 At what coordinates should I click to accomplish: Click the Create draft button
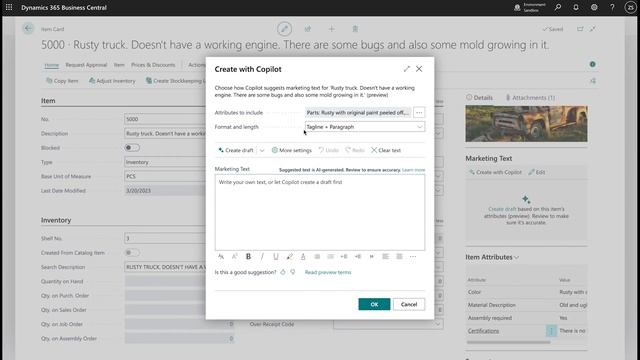click(236, 150)
